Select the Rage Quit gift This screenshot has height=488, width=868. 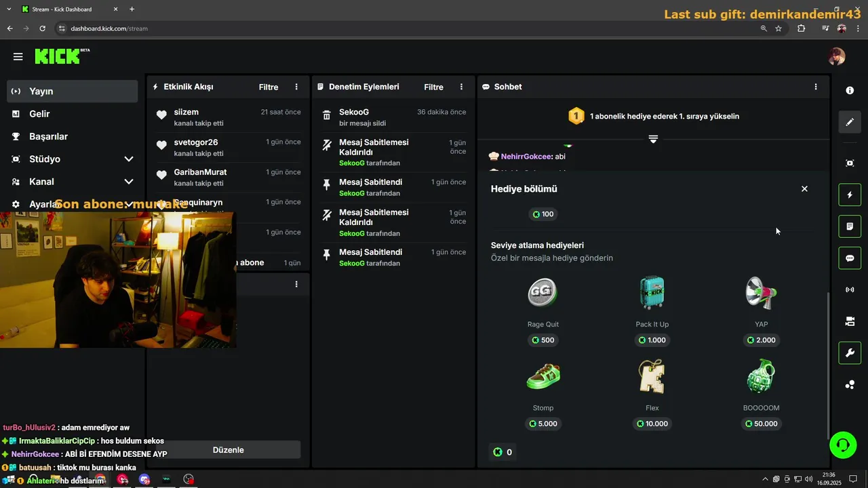pyautogui.click(x=542, y=293)
